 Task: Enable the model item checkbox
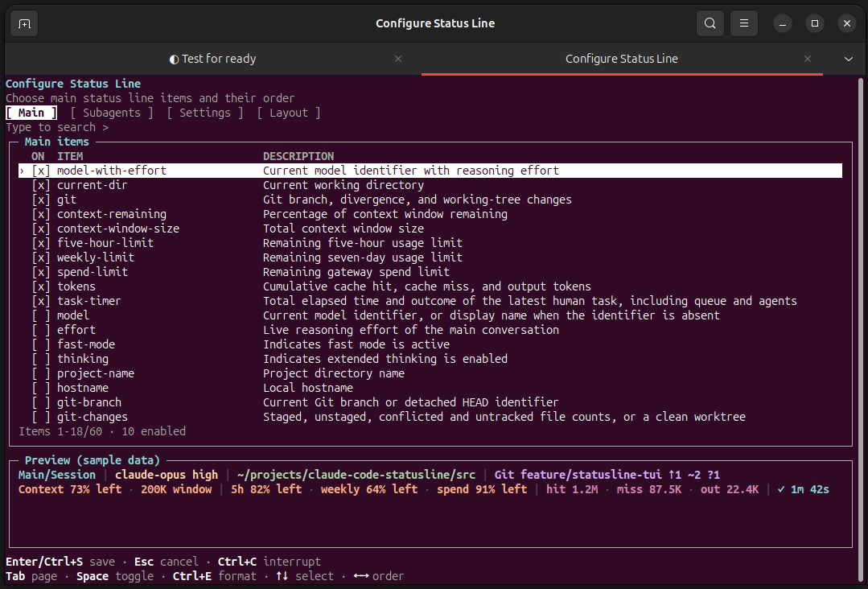(x=41, y=315)
